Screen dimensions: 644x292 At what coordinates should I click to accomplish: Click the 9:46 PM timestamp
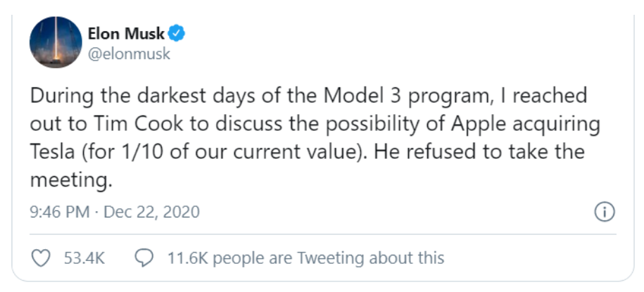[60, 212]
